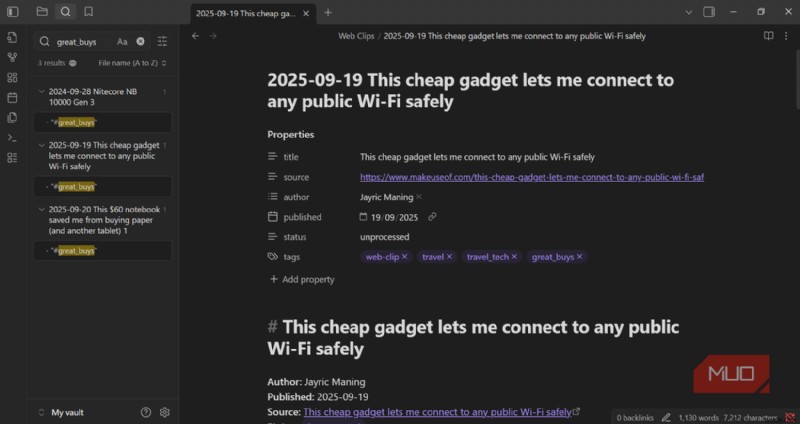Toggle search settings filter icon

pos(162,41)
